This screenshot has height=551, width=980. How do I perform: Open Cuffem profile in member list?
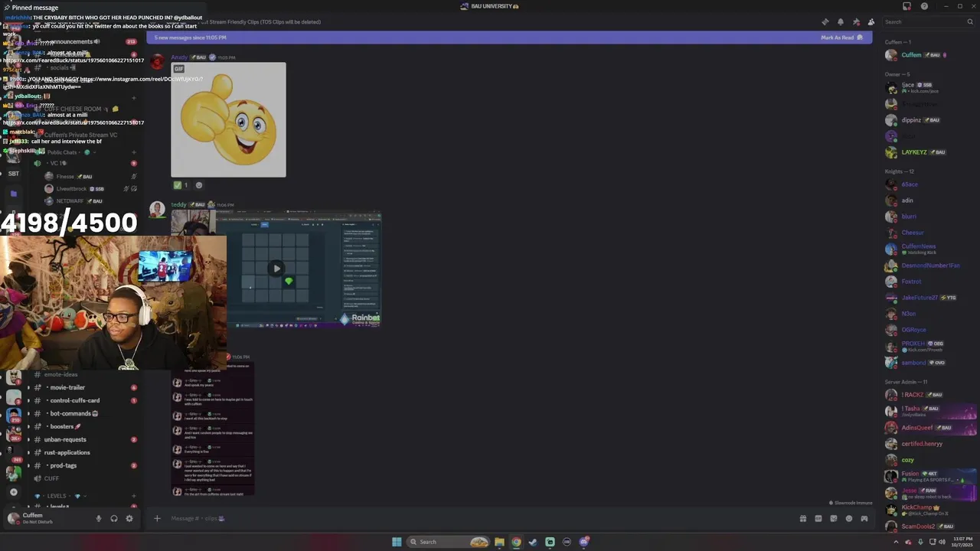929,55
